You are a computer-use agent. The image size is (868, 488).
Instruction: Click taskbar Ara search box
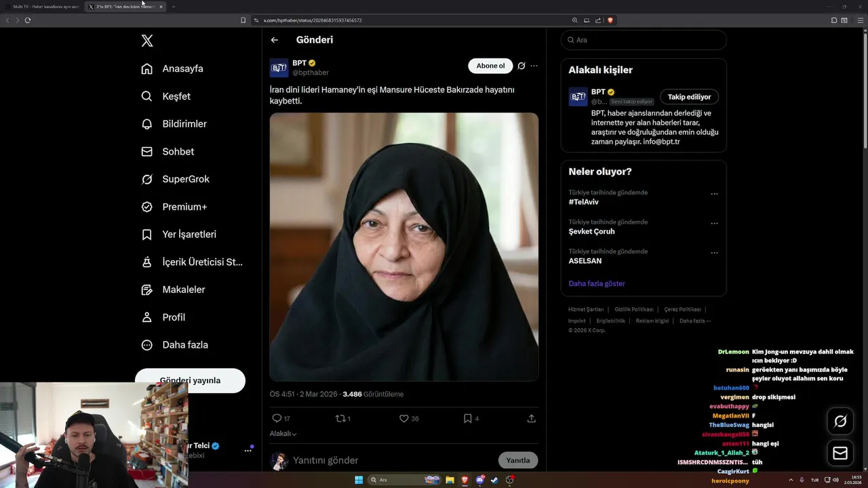(405, 480)
